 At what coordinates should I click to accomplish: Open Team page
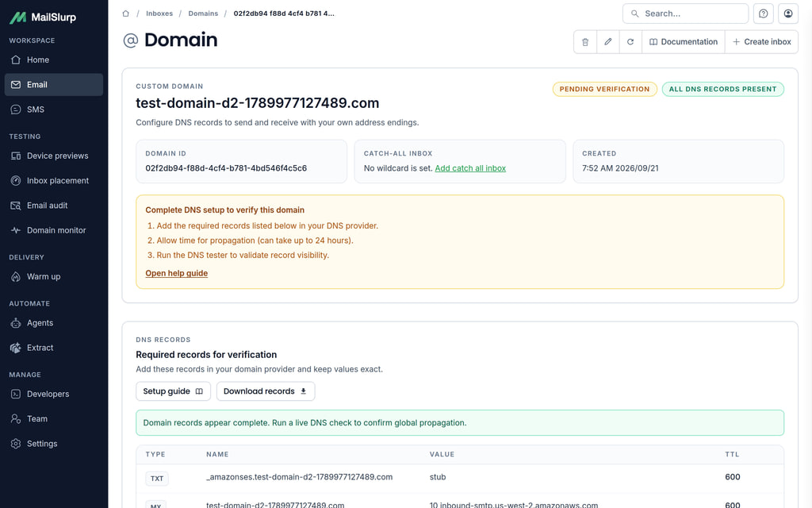[53, 418]
